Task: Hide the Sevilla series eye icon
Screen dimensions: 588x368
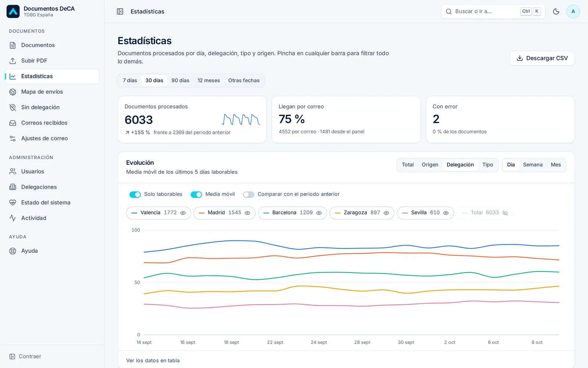Action: (446, 213)
